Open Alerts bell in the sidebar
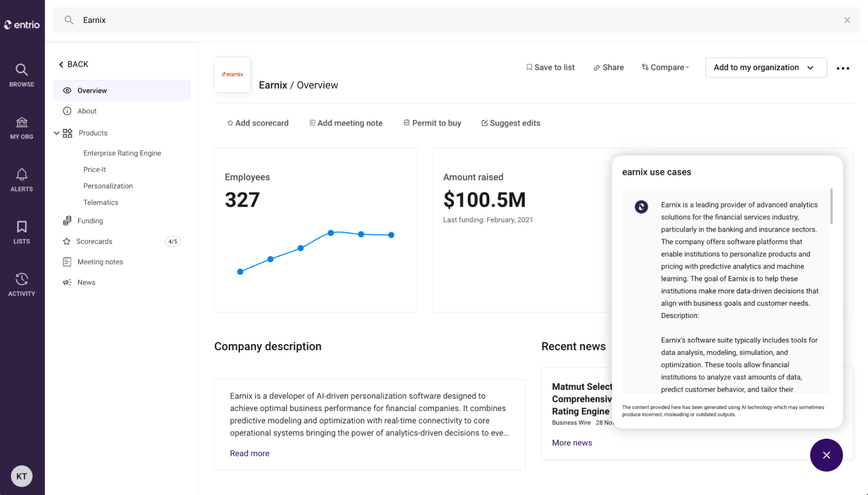868x495 pixels. [22, 180]
